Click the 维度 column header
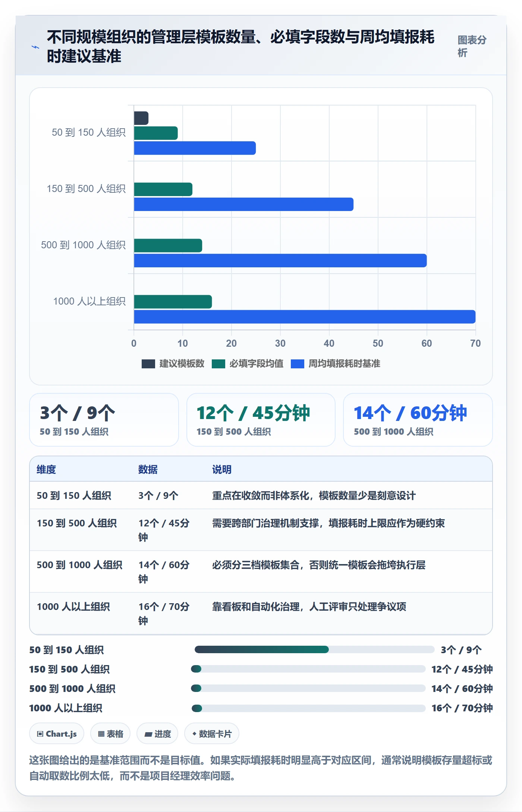The height and width of the screenshot is (812, 522). (46, 469)
